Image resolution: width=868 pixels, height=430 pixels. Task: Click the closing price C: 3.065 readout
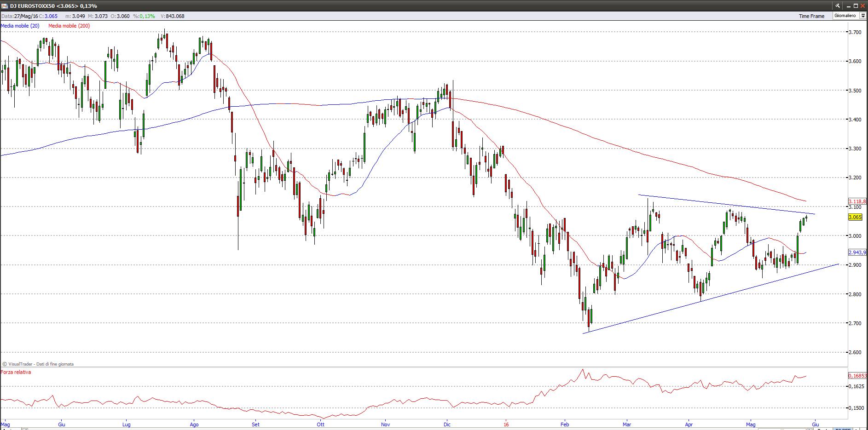coord(49,16)
